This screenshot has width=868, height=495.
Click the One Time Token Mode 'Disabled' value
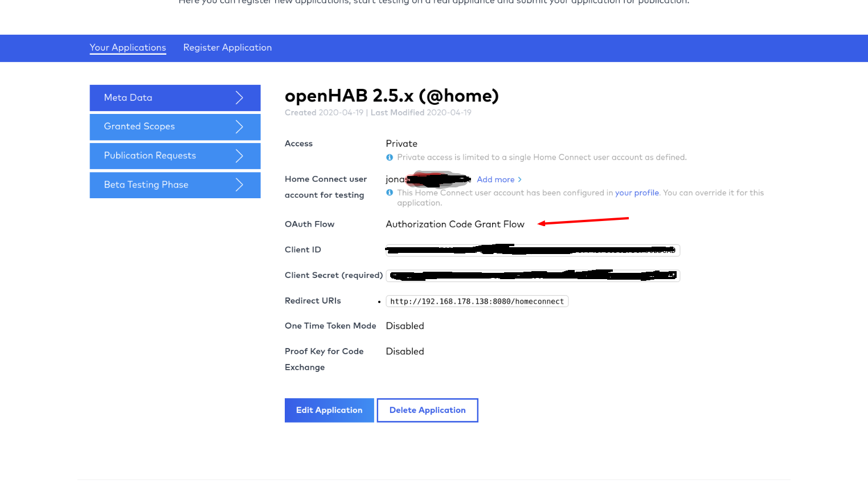tap(405, 326)
